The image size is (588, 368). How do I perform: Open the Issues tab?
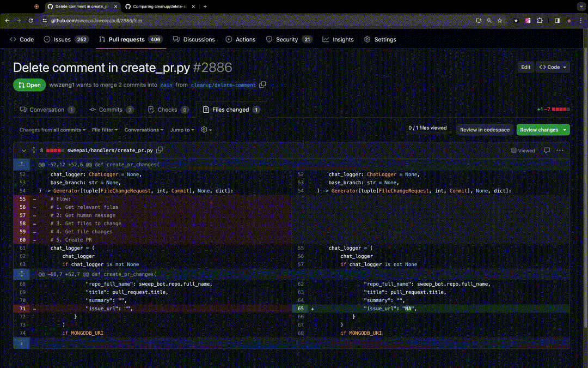66,39
